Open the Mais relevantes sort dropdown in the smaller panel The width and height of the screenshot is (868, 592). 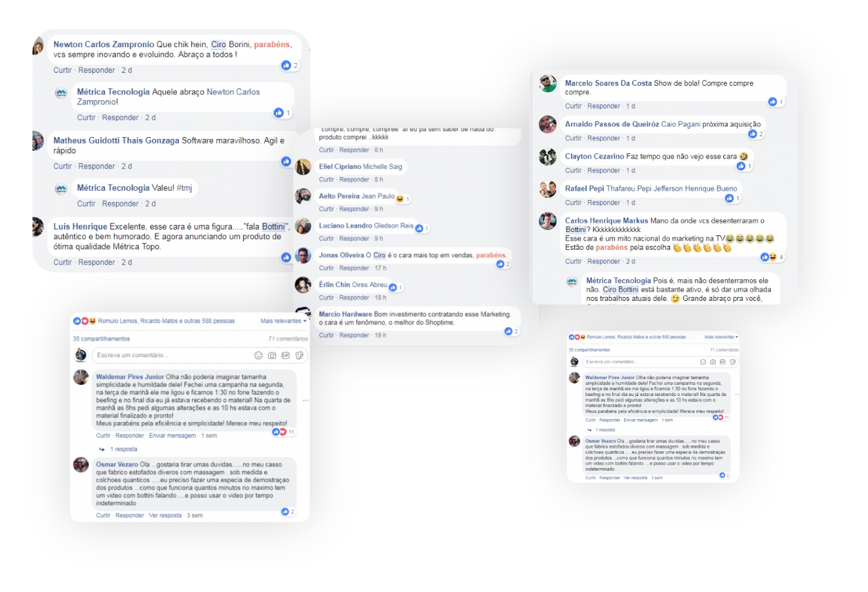tap(721, 337)
